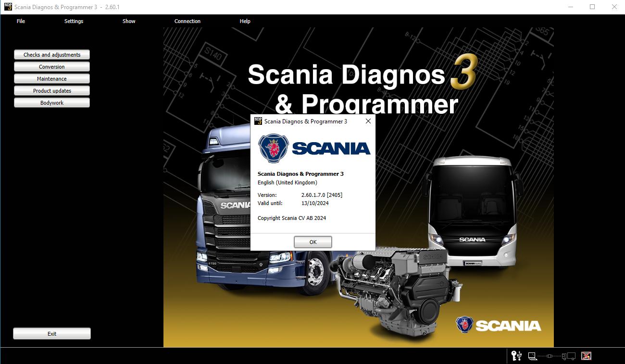Open the File menu
This screenshot has width=625, height=364.
click(21, 21)
